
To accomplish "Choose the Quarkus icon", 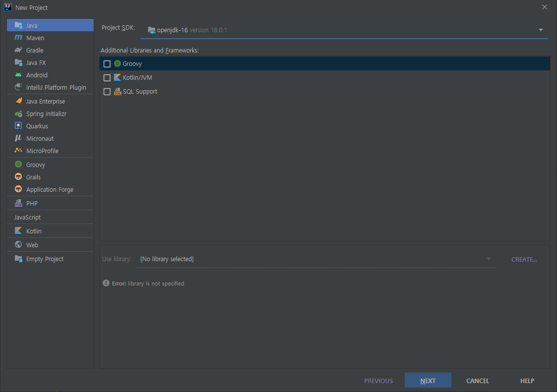I will coord(18,126).
